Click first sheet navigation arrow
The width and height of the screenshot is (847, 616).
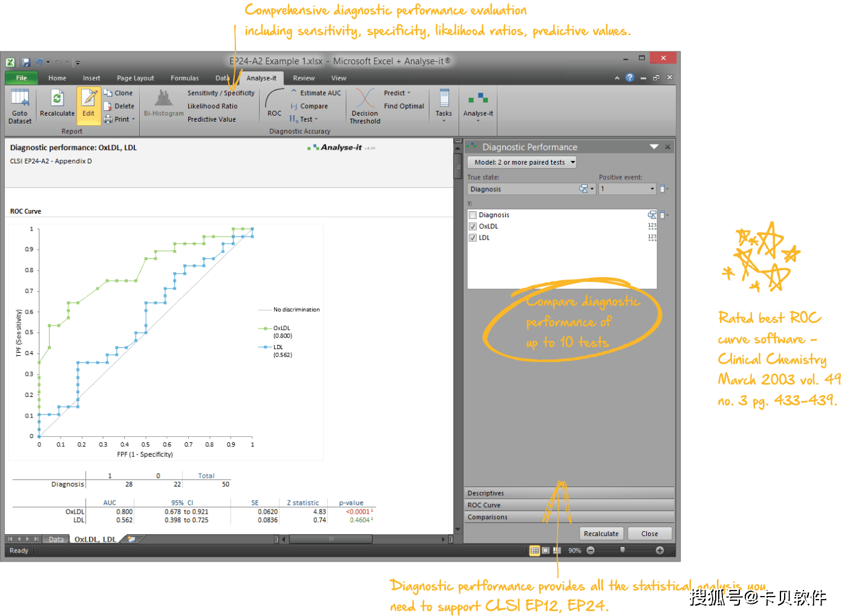point(10,539)
